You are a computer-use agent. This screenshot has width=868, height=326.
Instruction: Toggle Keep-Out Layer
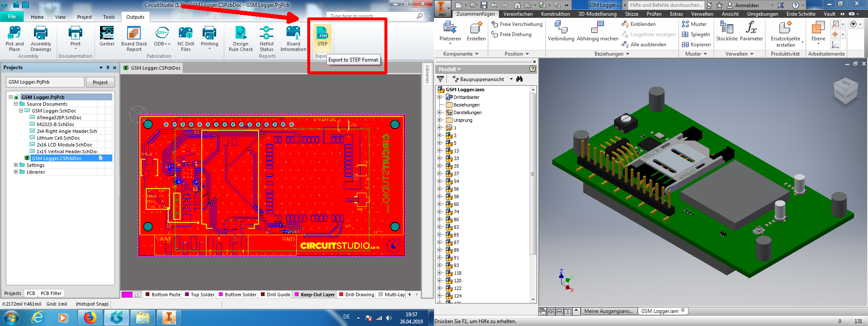[x=314, y=294]
